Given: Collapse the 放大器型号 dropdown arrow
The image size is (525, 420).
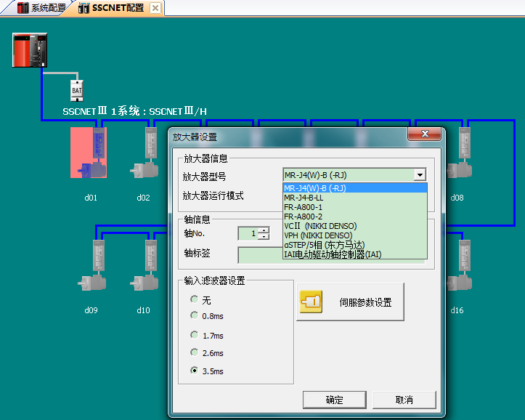Looking at the screenshot, I should [x=419, y=175].
